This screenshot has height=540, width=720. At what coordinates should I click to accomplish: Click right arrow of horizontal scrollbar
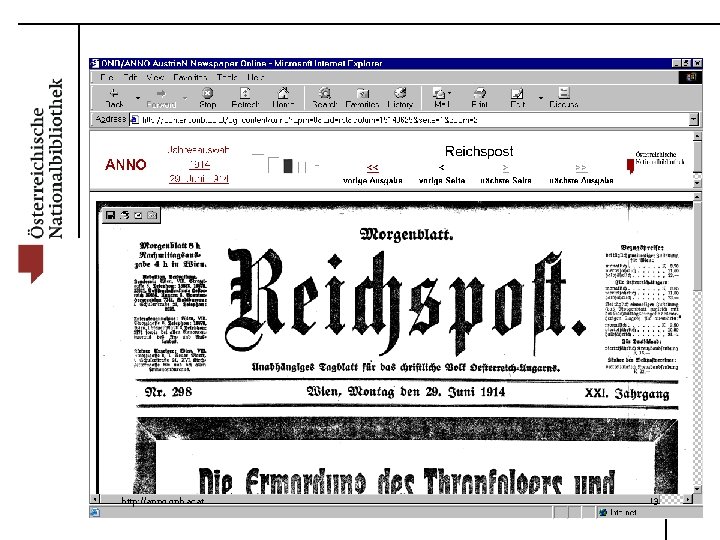tap(688, 499)
